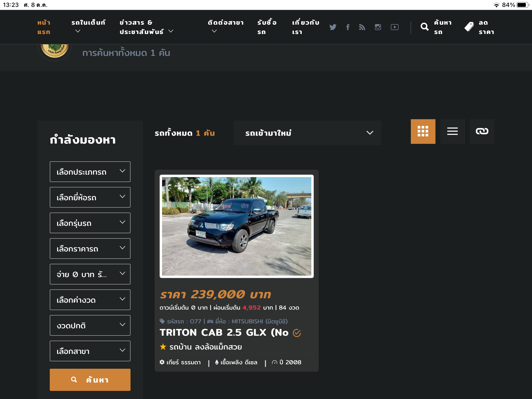Expand the เลือกประเภทรถ dropdown
Image resolution: width=532 pixels, height=399 pixels.
[90, 172]
